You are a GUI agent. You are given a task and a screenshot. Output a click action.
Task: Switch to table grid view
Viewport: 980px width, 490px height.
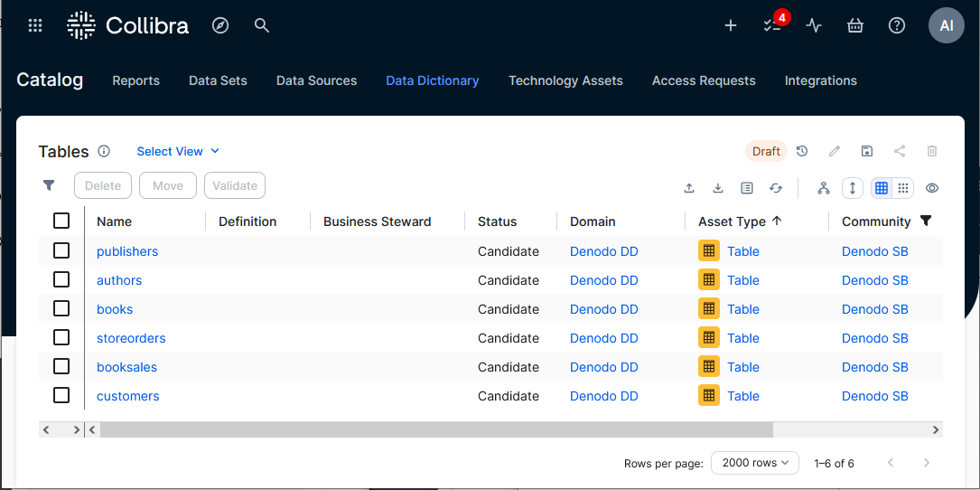coord(882,188)
